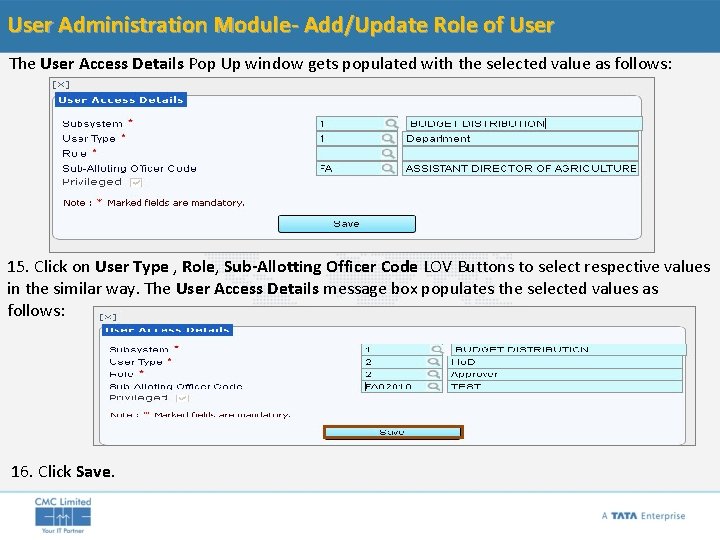
Task: Open Sub-Allotting Officer Code lookup in lower dialog
Action: [433, 387]
